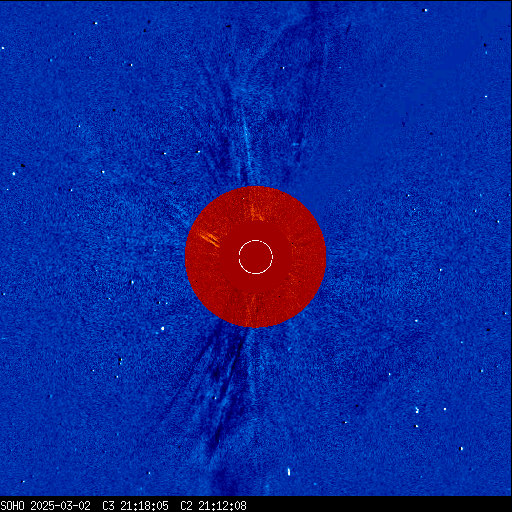Click the dark red inner occulter region
The height and width of the screenshot is (512, 512).
pos(256,257)
